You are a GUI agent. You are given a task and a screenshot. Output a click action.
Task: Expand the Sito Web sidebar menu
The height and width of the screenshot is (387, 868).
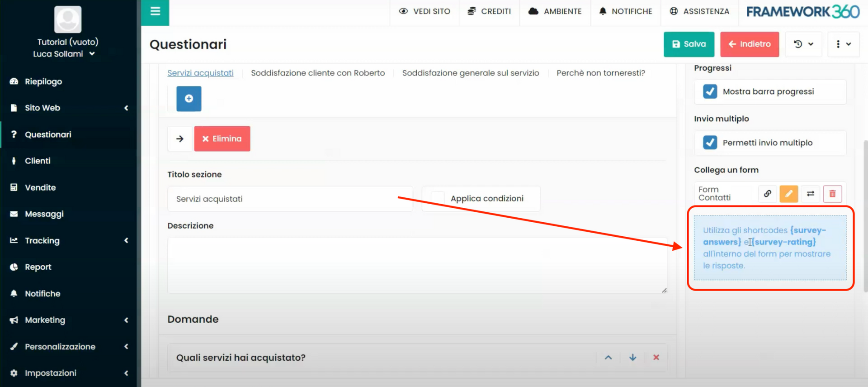click(68, 108)
